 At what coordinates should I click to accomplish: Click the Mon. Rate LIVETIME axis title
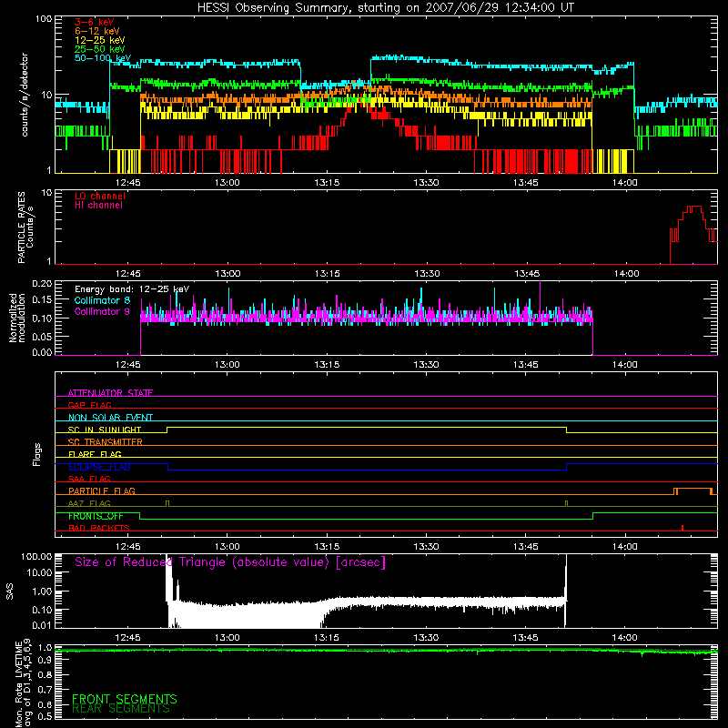pyautogui.click(x=24, y=682)
